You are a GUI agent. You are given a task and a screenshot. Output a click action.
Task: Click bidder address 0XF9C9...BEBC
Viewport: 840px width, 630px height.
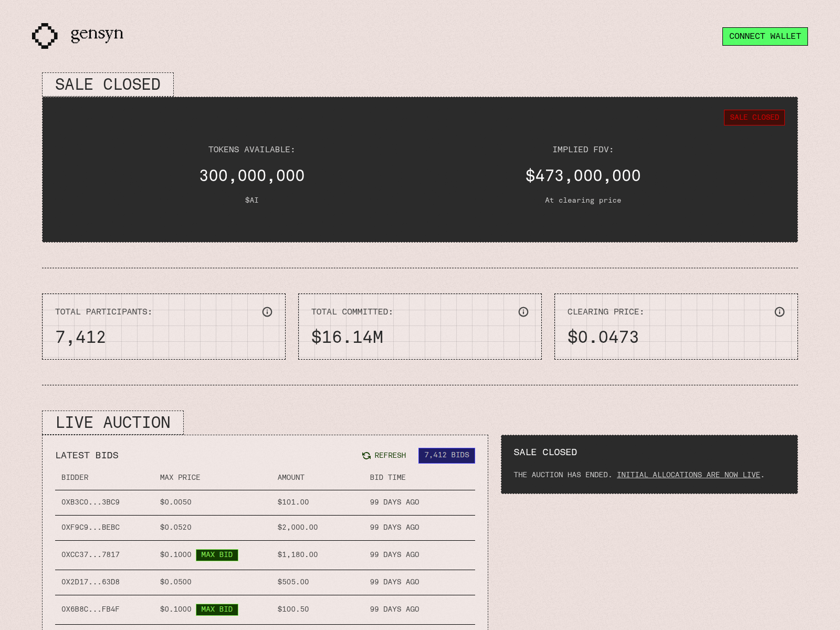click(90, 527)
